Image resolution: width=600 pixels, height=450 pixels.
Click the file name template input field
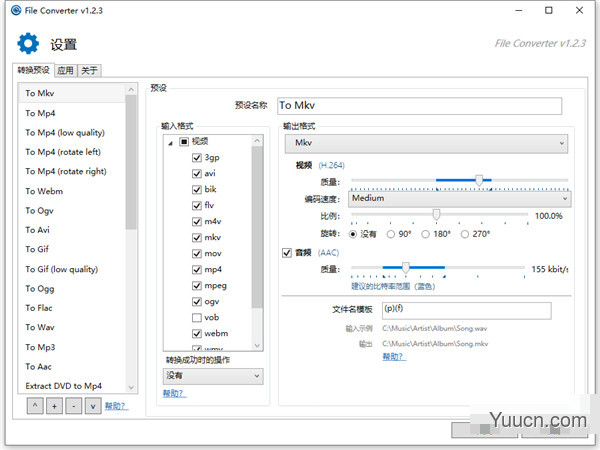coord(466,311)
